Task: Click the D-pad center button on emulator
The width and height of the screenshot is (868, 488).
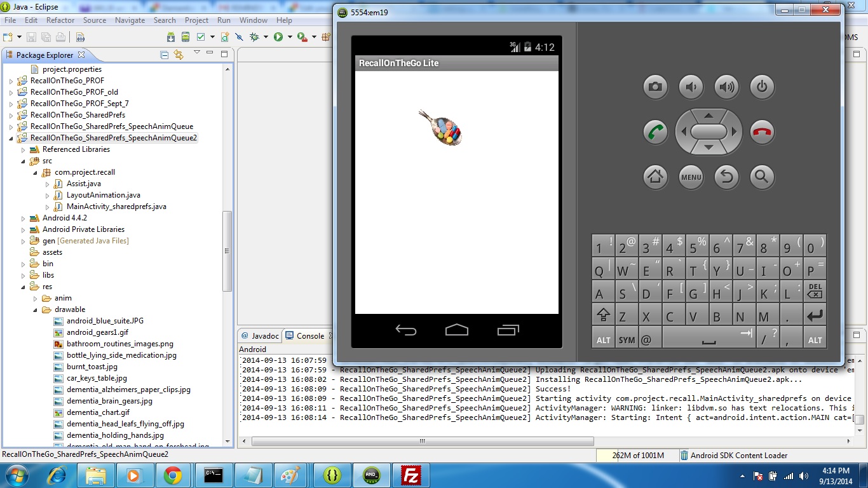Action: tap(709, 132)
